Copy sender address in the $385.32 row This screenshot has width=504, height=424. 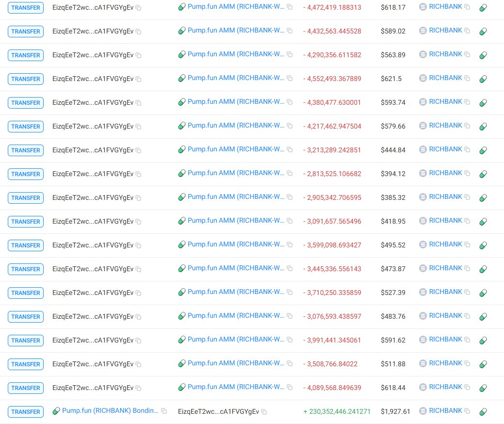pyautogui.click(x=139, y=198)
